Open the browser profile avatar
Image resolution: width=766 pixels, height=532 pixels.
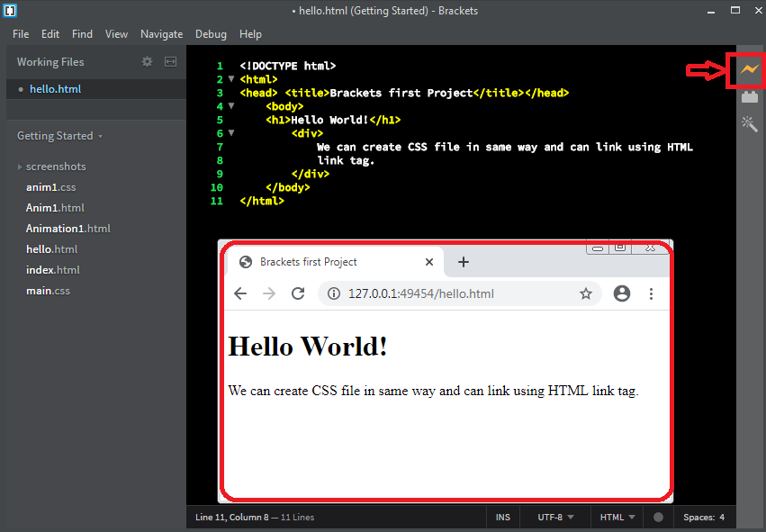click(x=622, y=293)
